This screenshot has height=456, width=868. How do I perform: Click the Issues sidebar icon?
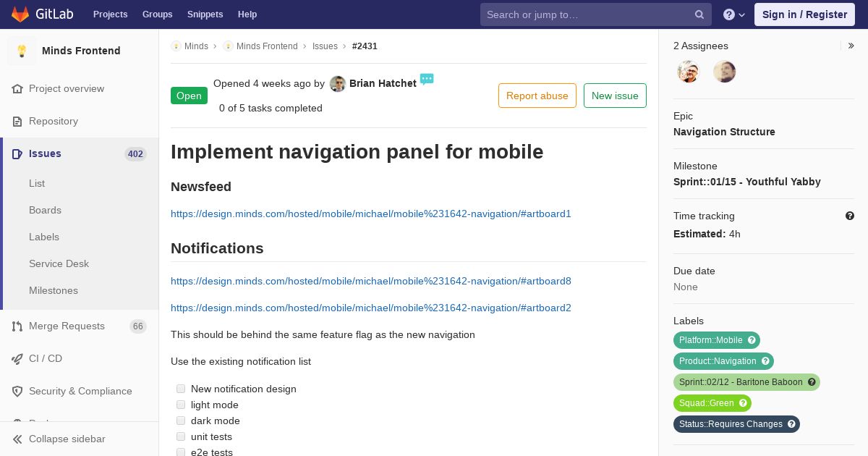(17, 153)
